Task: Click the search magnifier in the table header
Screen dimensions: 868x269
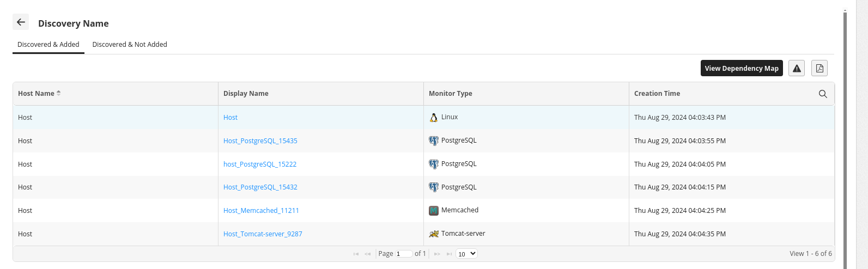Action: click(x=823, y=94)
